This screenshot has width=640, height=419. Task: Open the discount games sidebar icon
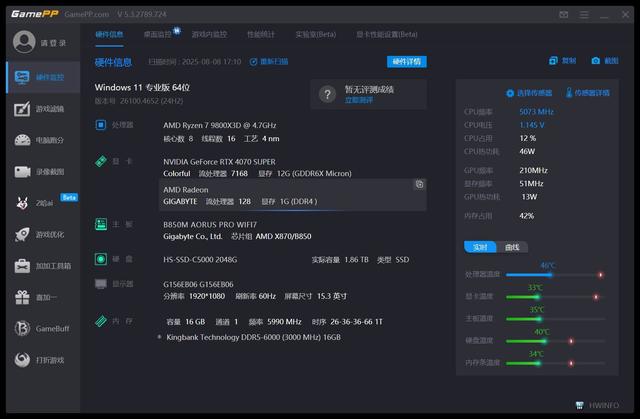tap(22, 360)
